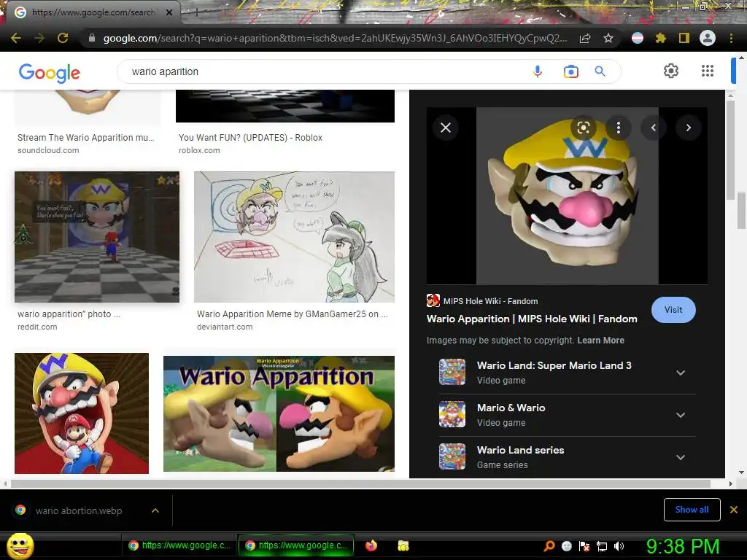Click the volume speaker tray icon
747x560 pixels.
(x=619, y=546)
